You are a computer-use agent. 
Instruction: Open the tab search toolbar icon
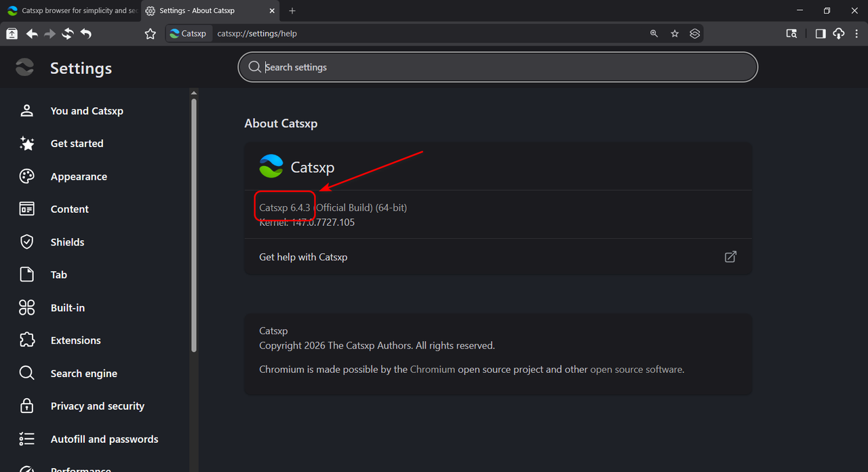click(x=791, y=33)
